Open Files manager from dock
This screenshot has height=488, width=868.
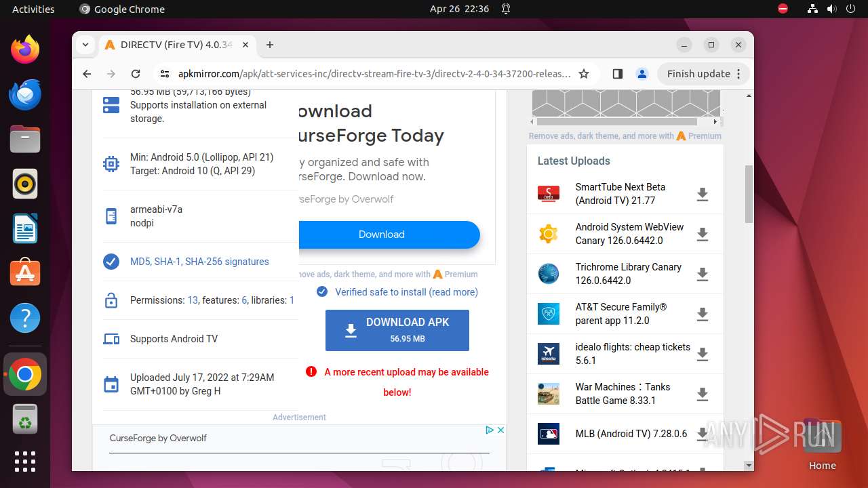pyautogui.click(x=25, y=139)
